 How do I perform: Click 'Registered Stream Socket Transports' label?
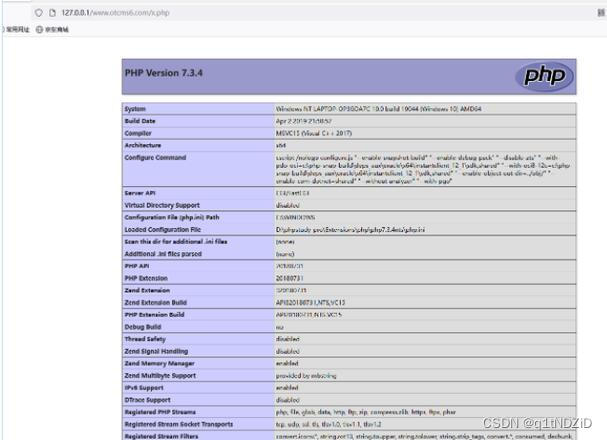pos(178,425)
